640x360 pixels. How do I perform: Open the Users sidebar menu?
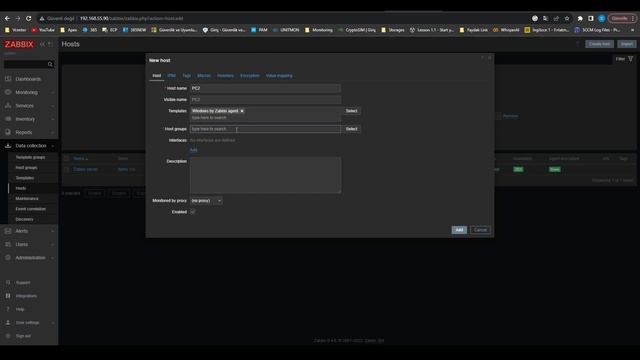pyautogui.click(x=22, y=244)
